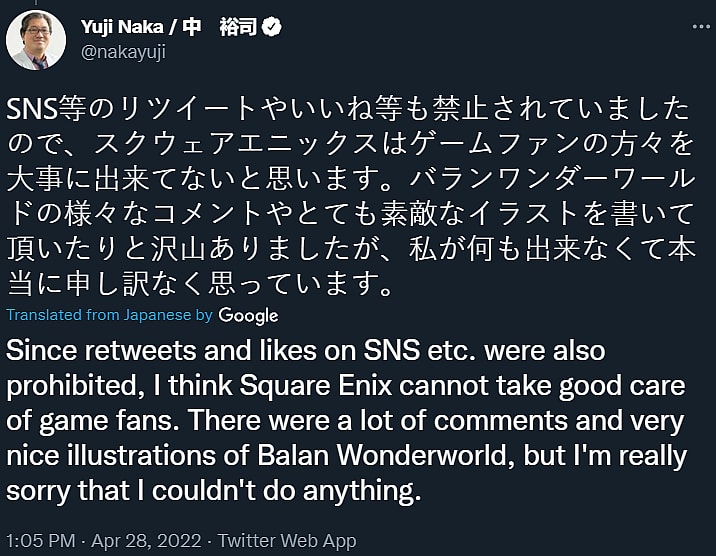Click the verified badge next to the name
The width and height of the screenshot is (716, 556).
click(x=271, y=28)
